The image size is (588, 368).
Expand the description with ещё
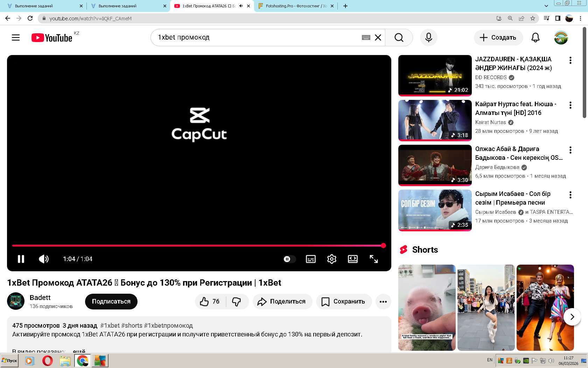click(x=79, y=350)
